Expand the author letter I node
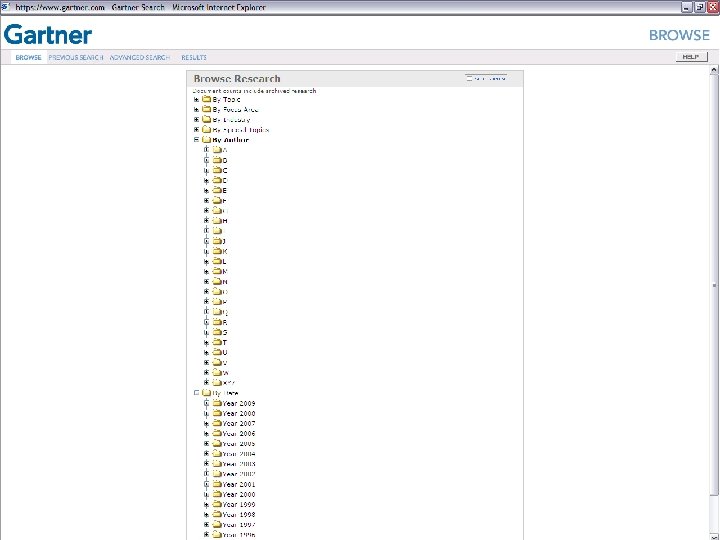Viewport: 720px width, 540px height. click(207, 231)
